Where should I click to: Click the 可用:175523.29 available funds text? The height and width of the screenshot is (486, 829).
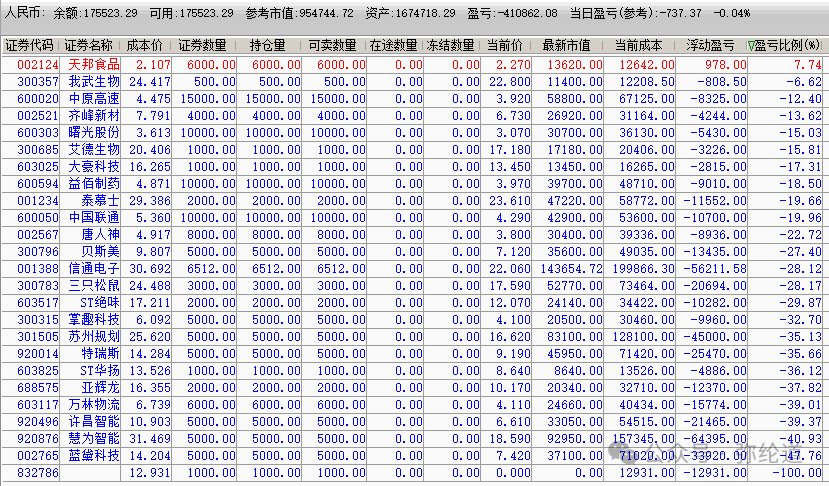click(191, 13)
